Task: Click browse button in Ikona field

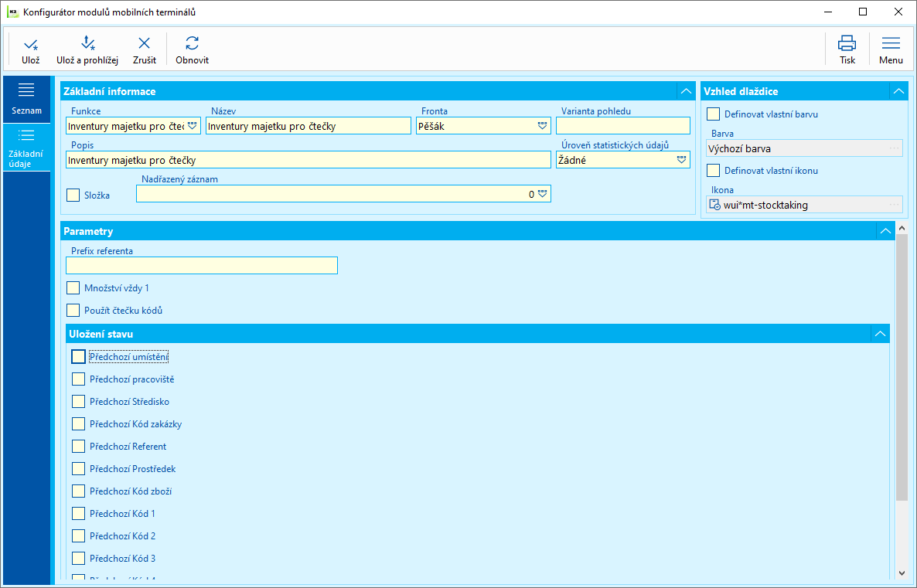Action: click(894, 205)
